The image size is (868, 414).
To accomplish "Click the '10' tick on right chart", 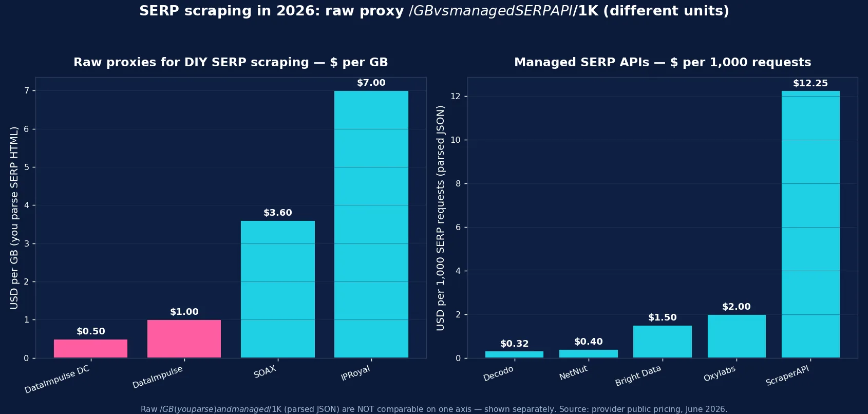I will [x=456, y=140].
